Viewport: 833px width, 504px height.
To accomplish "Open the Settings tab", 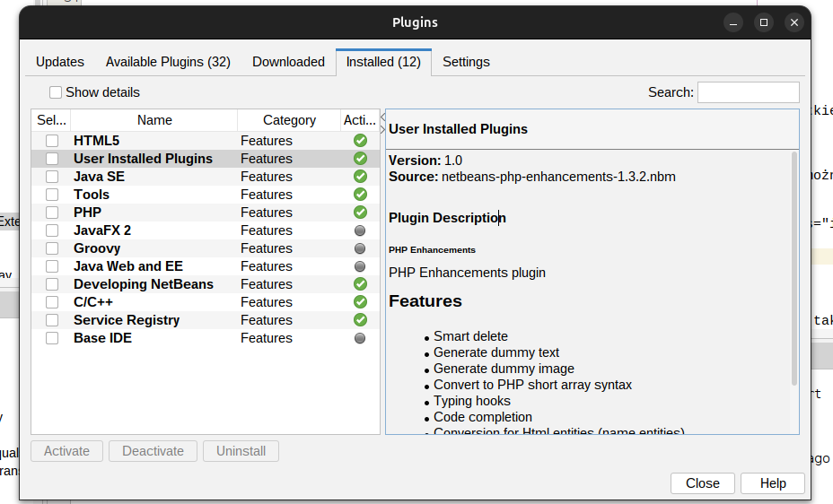I will [x=466, y=62].
